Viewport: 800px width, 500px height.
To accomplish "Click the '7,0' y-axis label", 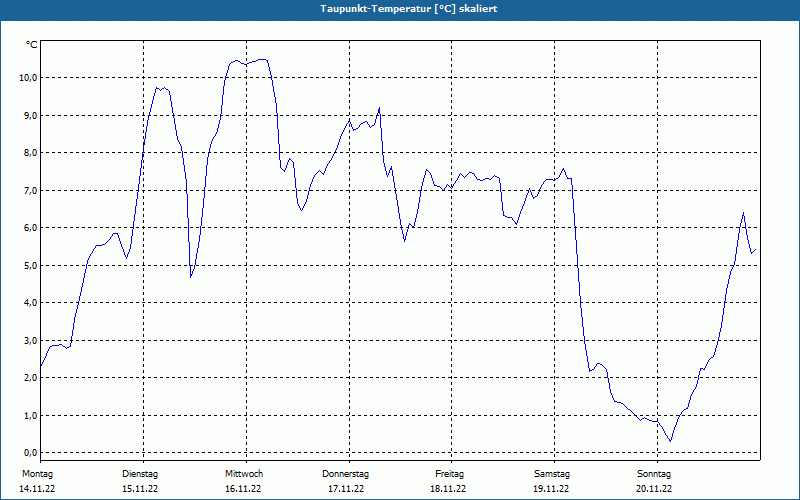I will tap(30, 190).
